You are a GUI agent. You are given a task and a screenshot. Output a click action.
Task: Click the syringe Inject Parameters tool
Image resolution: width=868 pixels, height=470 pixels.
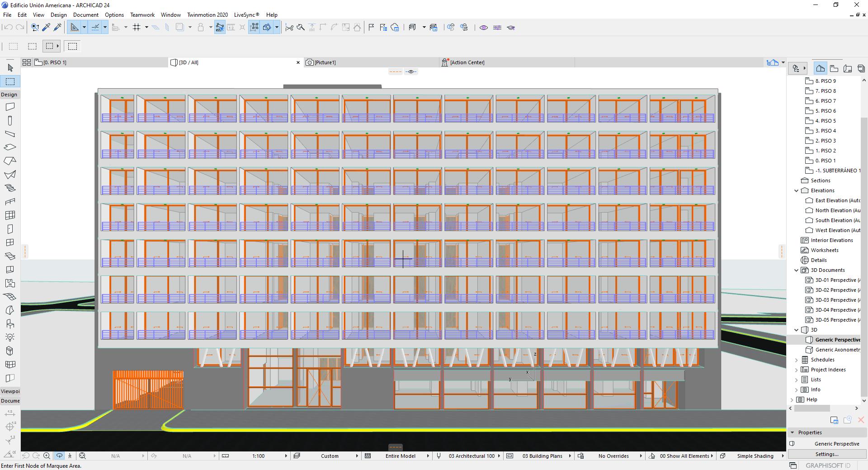[x=57, y=28]
